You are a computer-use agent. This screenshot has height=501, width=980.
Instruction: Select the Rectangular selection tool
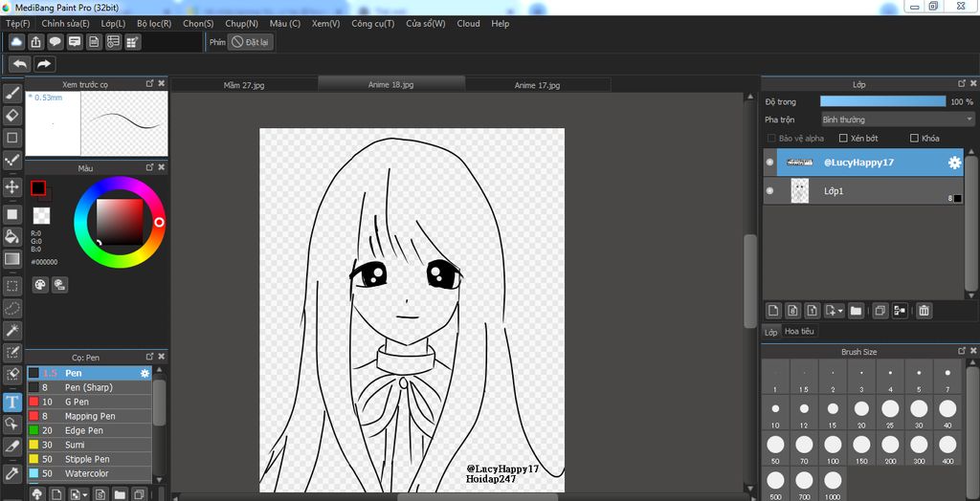point(11,286)
